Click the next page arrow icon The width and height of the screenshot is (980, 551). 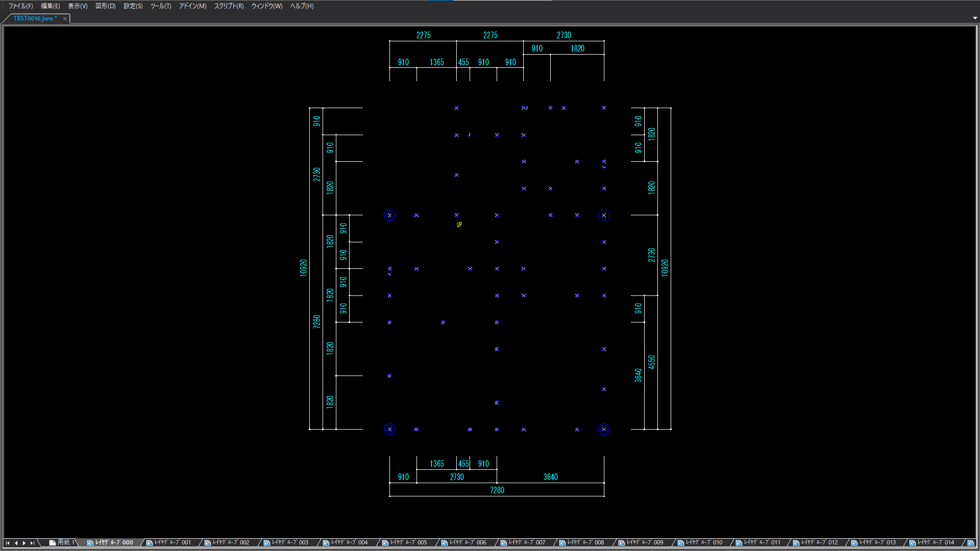coord(23,542)
